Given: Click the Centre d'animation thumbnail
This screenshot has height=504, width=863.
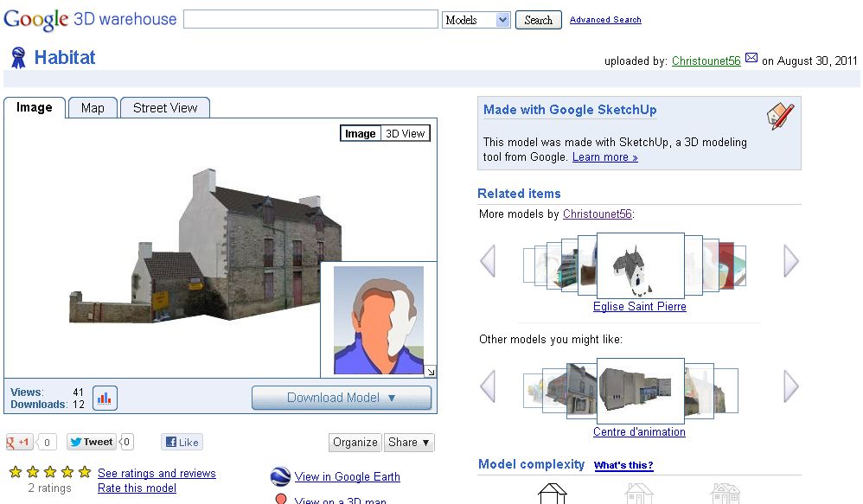Looking at the screenshot, I should tap(641, 391).
